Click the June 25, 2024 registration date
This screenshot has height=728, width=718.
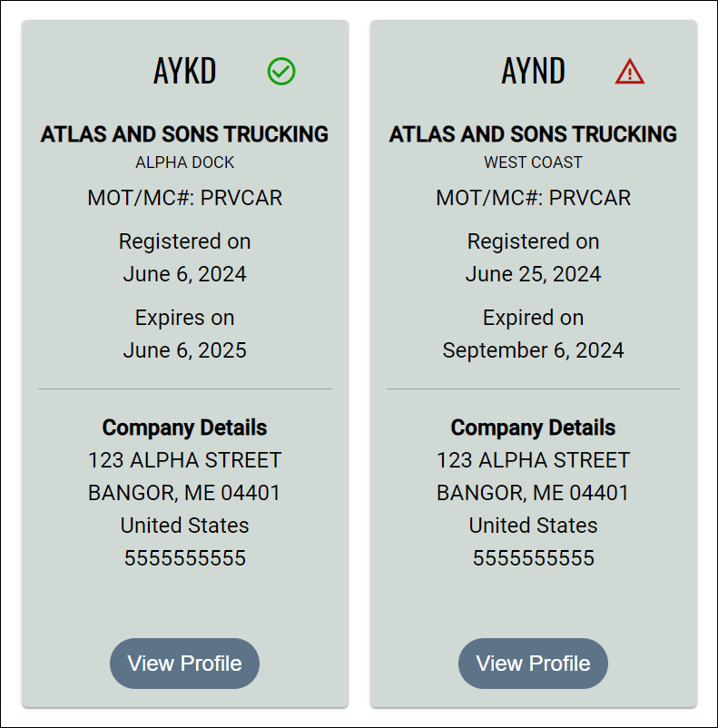533,274
